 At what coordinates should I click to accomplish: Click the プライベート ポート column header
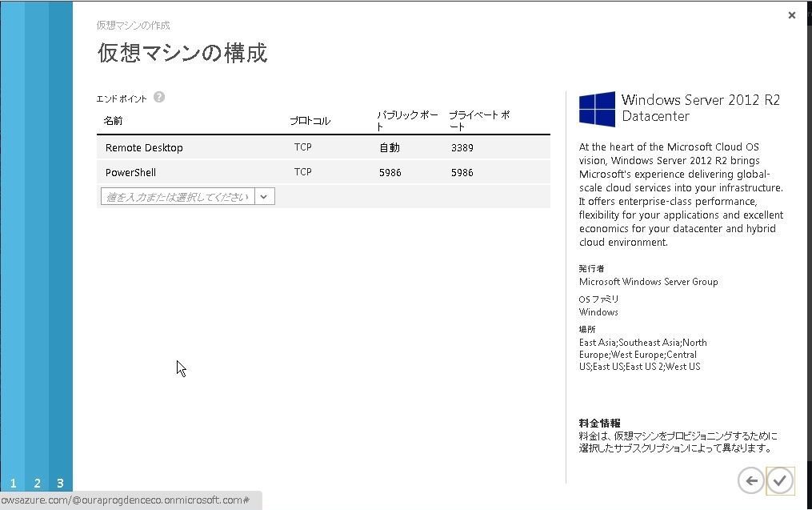[x=479, y=121]
